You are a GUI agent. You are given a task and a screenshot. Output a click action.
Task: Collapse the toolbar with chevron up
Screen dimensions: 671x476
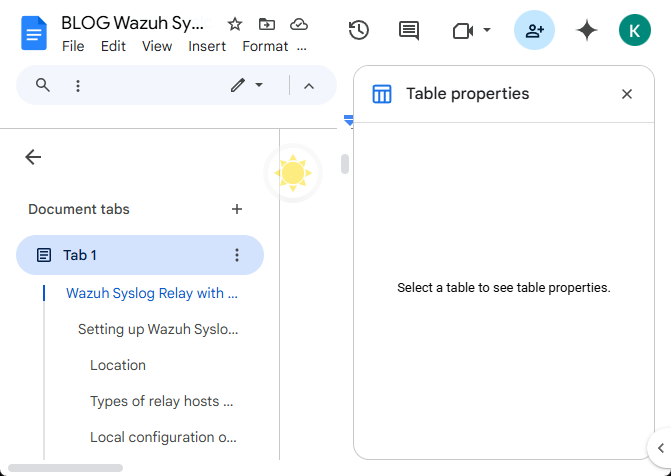tap(309, 86)
